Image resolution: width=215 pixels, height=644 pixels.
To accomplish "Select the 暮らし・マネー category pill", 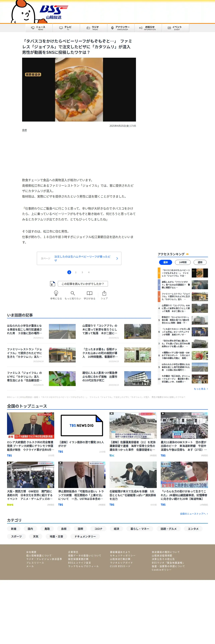I will point(140,529).
